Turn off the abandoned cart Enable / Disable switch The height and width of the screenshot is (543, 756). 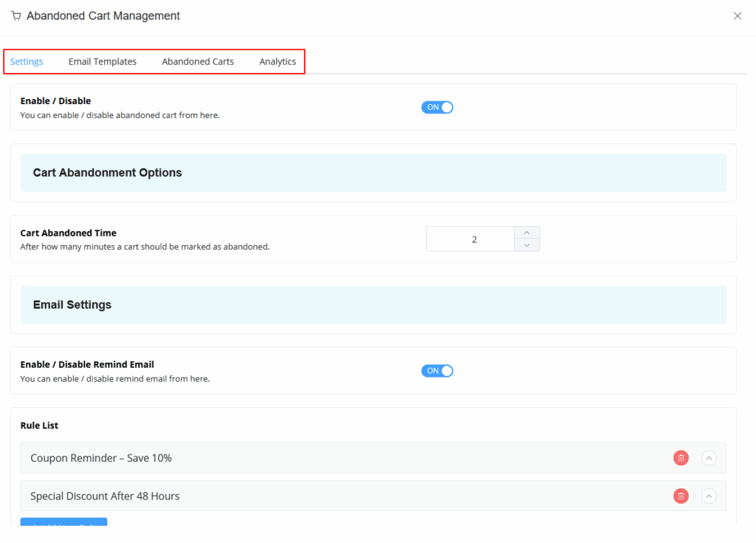coord(437,107)
